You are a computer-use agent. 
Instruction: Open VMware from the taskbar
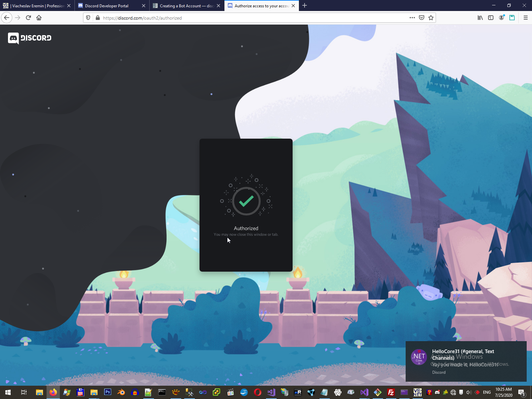tap(216, 392)
